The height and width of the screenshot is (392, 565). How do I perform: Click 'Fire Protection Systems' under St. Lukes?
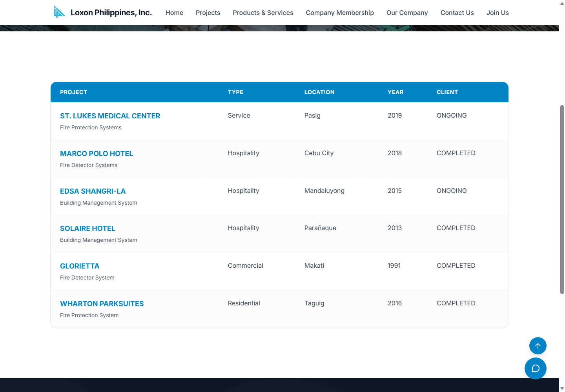coord(91,127)
